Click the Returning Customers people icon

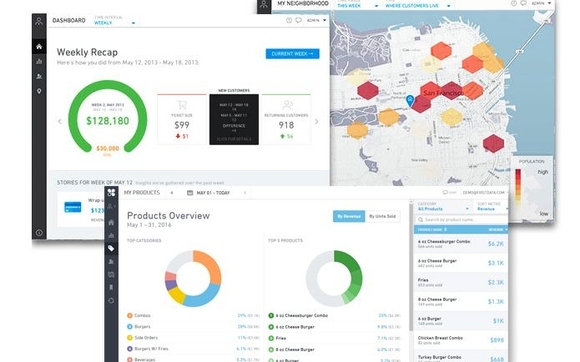click(287, 105)
